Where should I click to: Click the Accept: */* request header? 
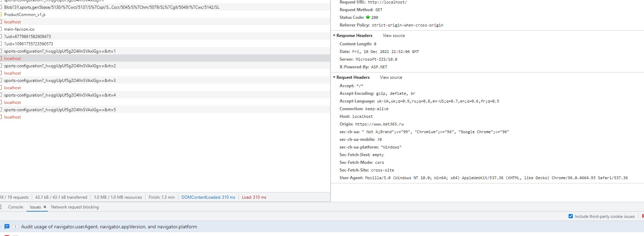click(351, 86)
